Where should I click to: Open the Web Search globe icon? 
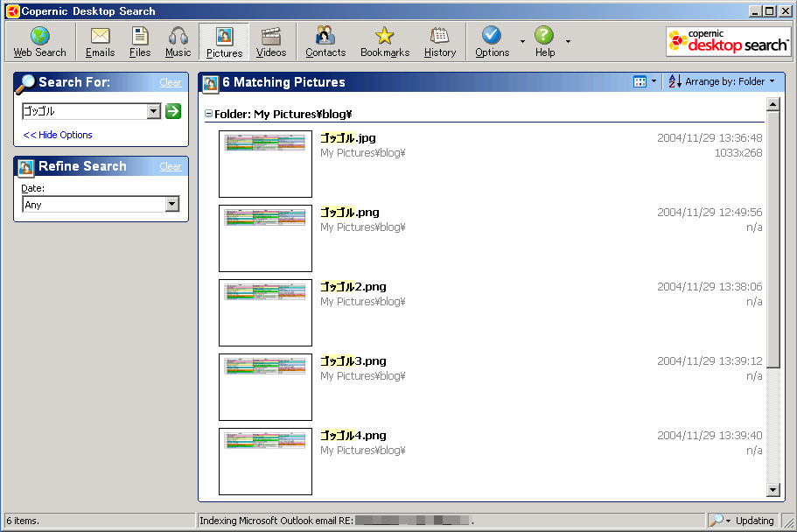(x=39, y=42)
